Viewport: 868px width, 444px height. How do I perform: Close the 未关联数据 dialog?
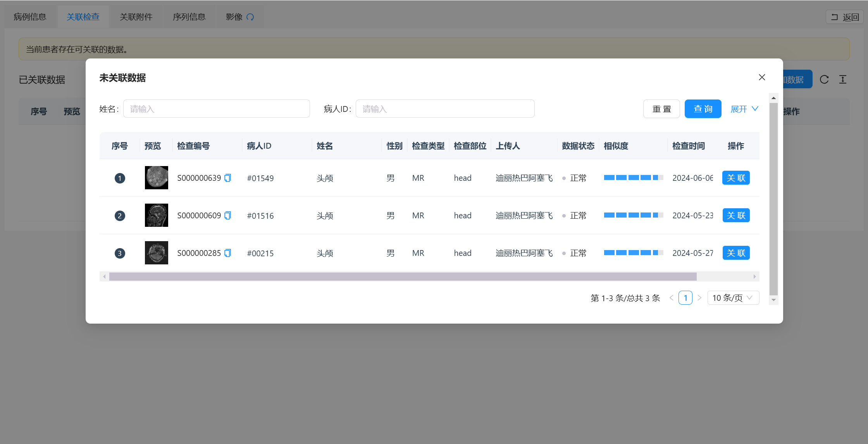coord(762,77)
